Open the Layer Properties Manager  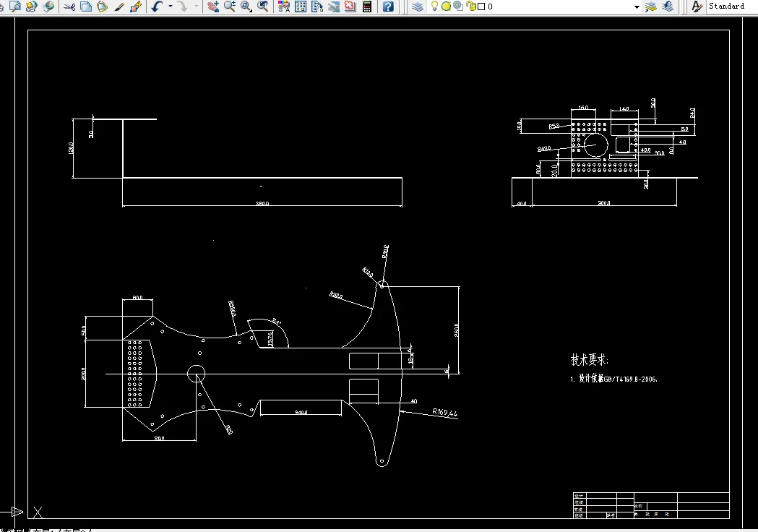point(418,7)
